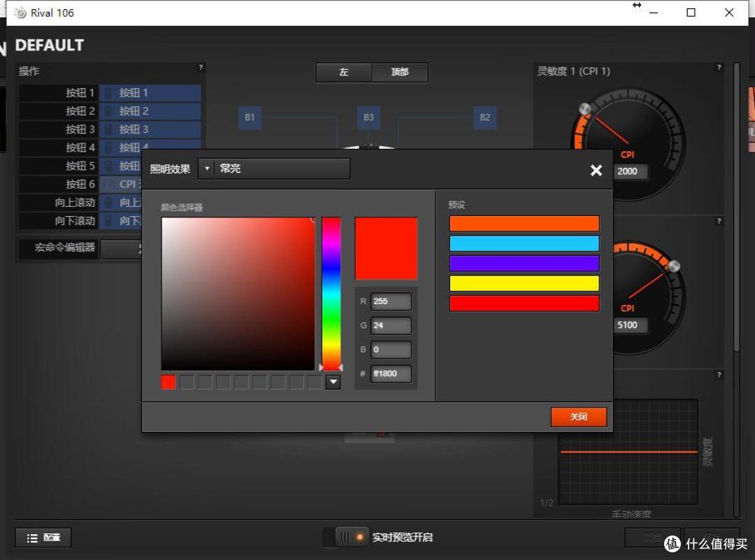The width and height of the screenshot is (755, 560).
Task: Pick the yellow preset color bar
Action: point(524,283)
